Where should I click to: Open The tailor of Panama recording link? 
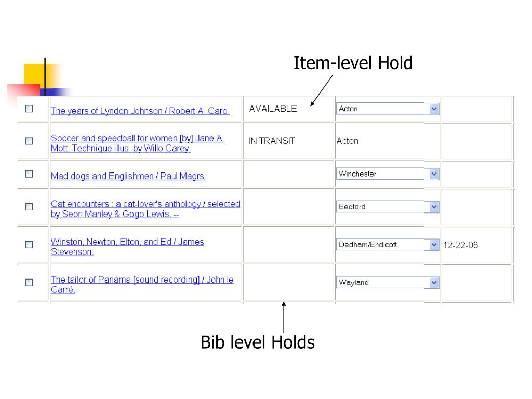point(142,285)
